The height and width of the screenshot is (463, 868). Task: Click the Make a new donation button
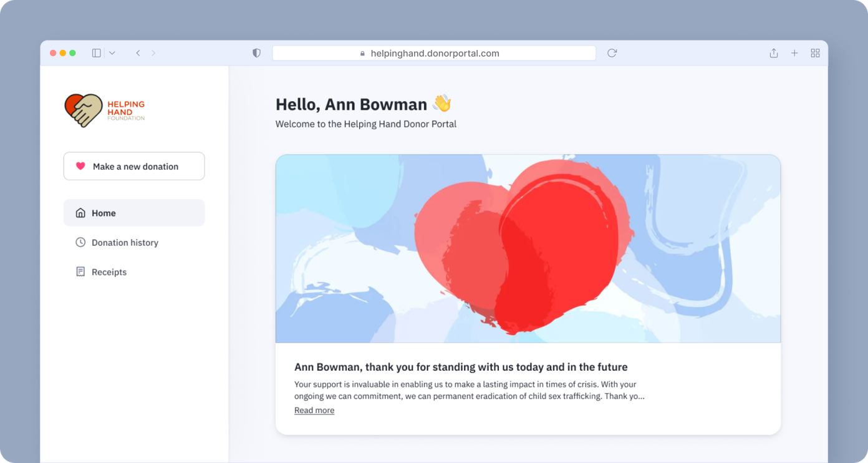click(x=133, y=166)
